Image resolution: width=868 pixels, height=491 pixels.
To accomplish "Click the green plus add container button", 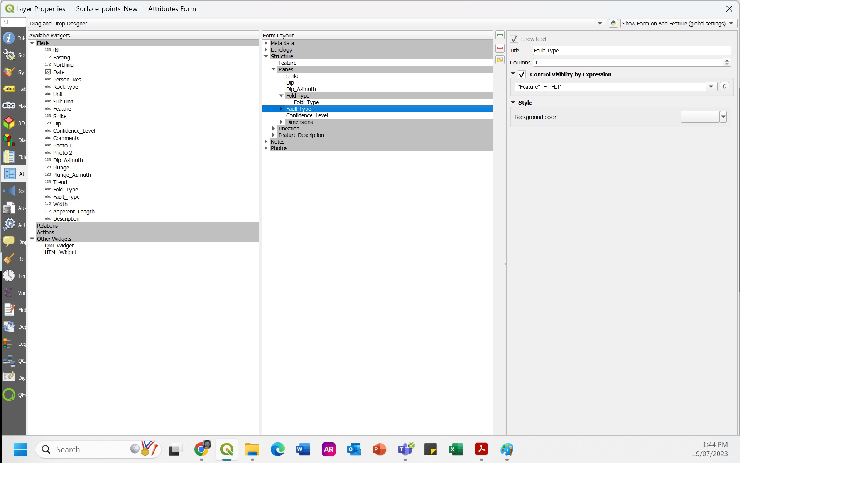I will [500, 35].
